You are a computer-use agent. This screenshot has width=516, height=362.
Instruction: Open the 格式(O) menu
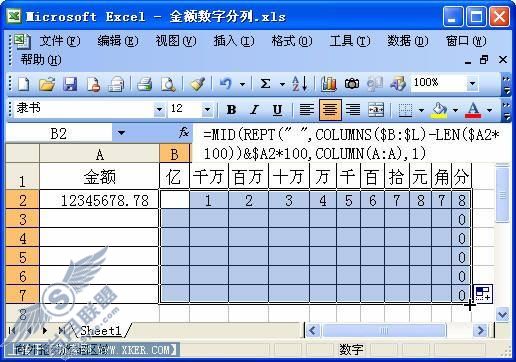[x=292, y=41]
